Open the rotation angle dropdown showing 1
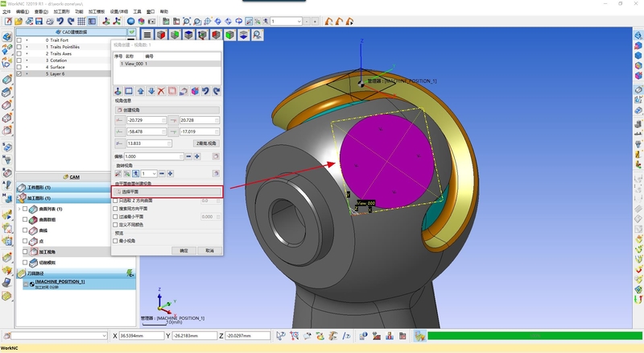This screenshot has width=644, height=353. [x=147, y=173]
